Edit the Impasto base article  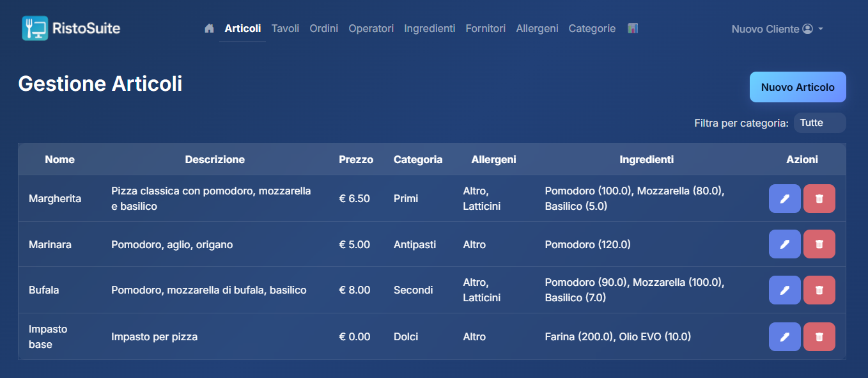point(784,336)
